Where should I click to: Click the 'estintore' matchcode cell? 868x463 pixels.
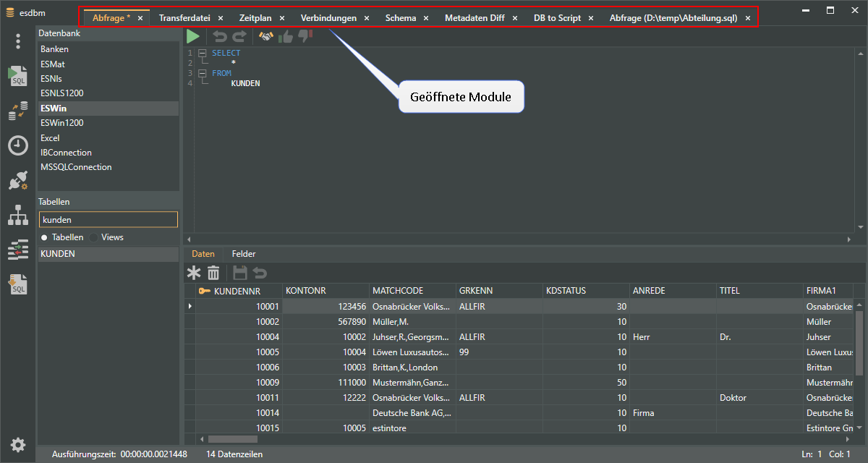(412, 428)
